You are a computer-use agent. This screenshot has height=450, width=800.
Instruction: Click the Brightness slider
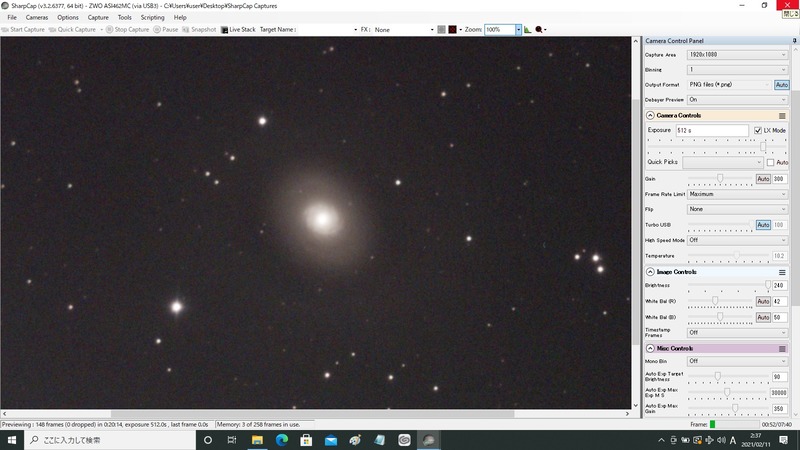click(729, 286)
